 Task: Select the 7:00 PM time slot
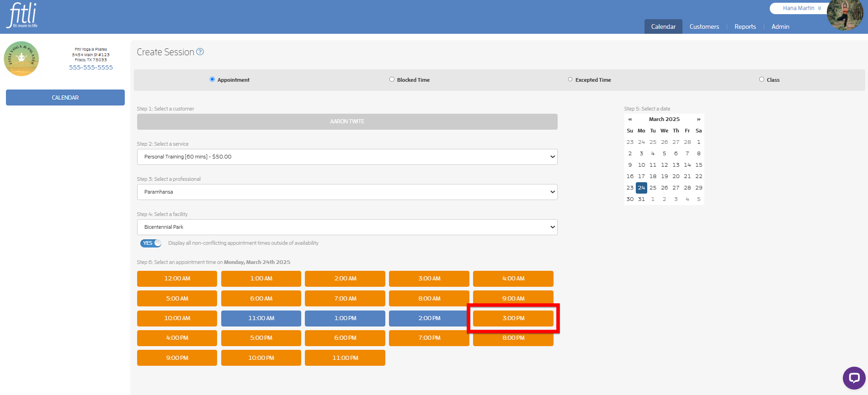[x=429, y=338]
